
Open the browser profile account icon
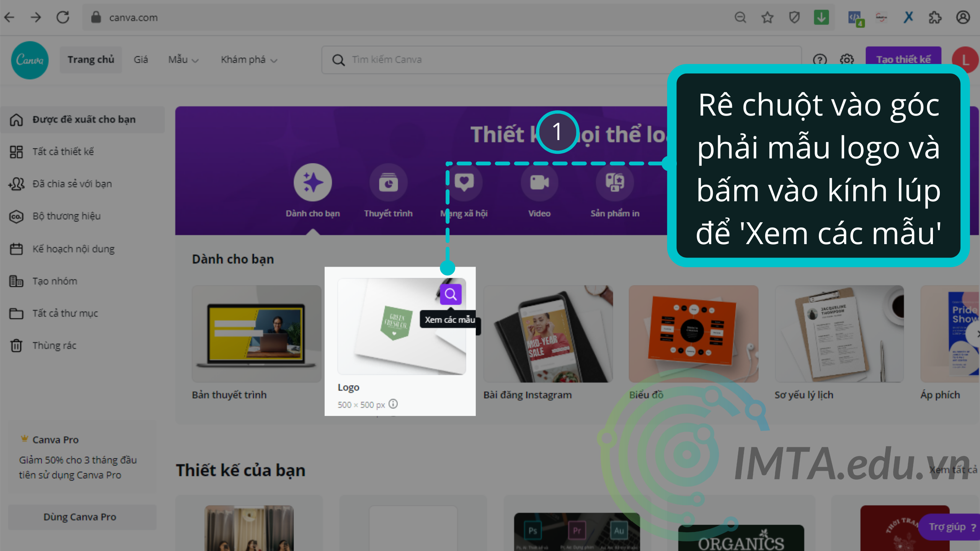[963, 17]
